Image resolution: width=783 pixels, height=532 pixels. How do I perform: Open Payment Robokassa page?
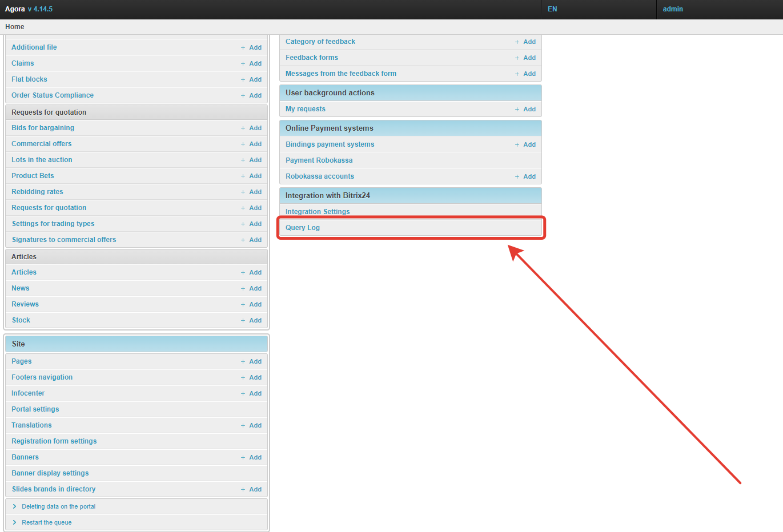pos(319,160)
